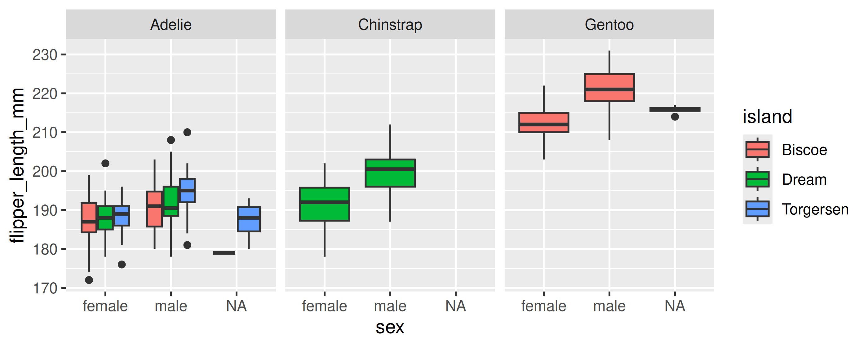Click the Chinstrap male Dream boxplot

[390, 173]
